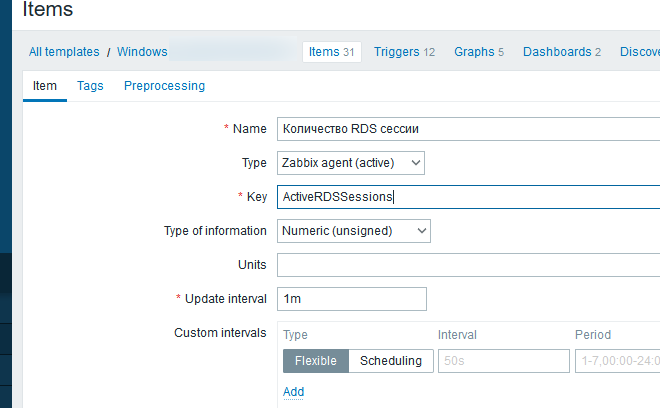Focus the Name input field
Image resolution: width=660 pixels, height=408 pixels.
[x=468, y=129]
